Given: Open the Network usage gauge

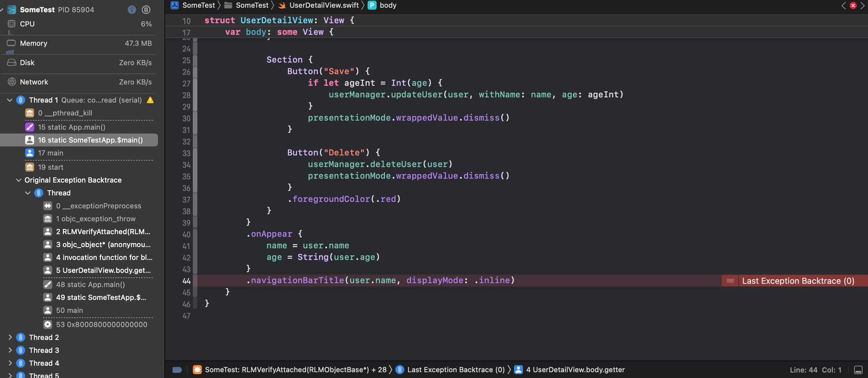Looking at the screenshot, I should (x=79, y=82).
